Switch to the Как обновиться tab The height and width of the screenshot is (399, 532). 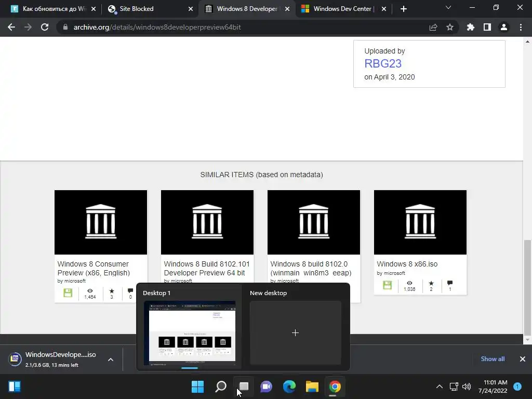tap(54, 9)
